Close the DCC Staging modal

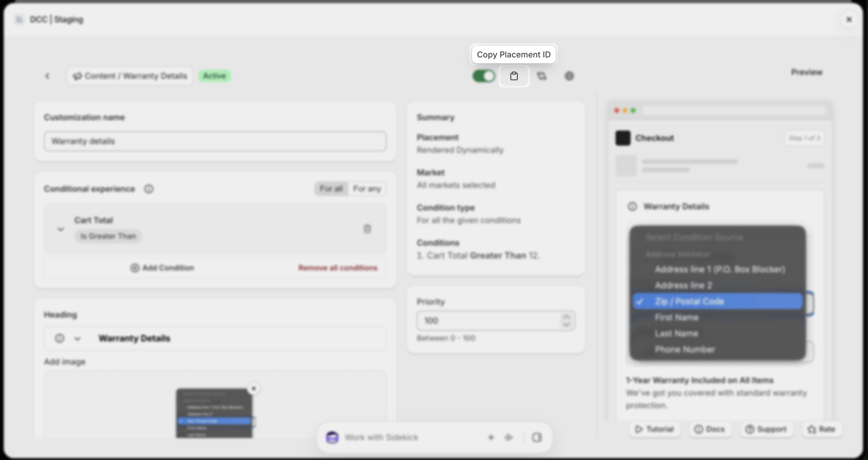(x=849, y=19)
